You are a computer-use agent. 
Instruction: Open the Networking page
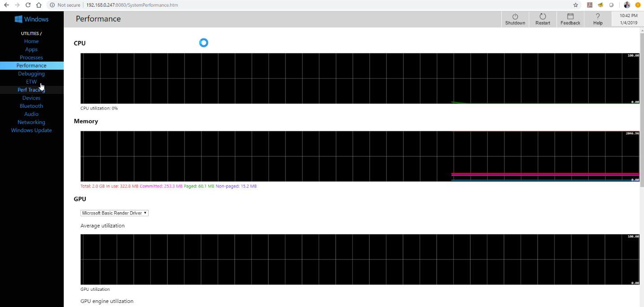[x=31, y=122]
